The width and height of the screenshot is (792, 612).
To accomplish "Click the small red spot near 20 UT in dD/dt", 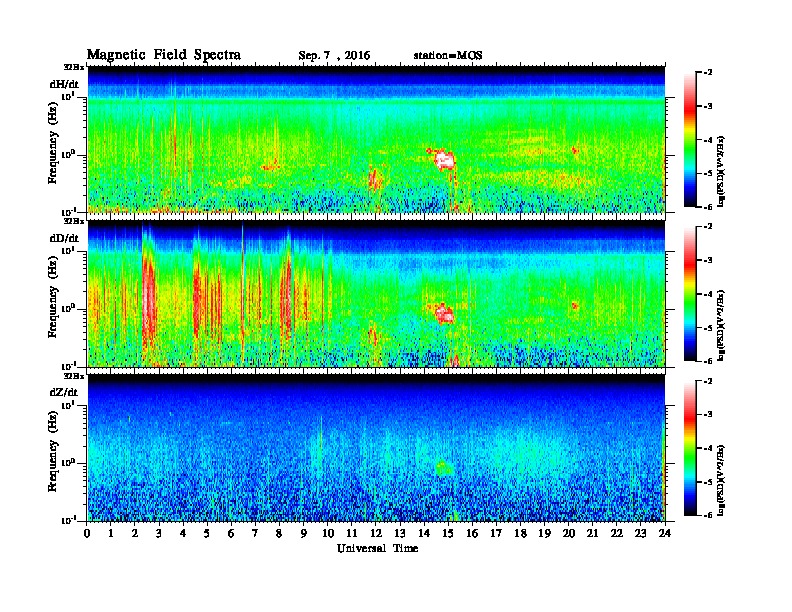I will (574, 305).
